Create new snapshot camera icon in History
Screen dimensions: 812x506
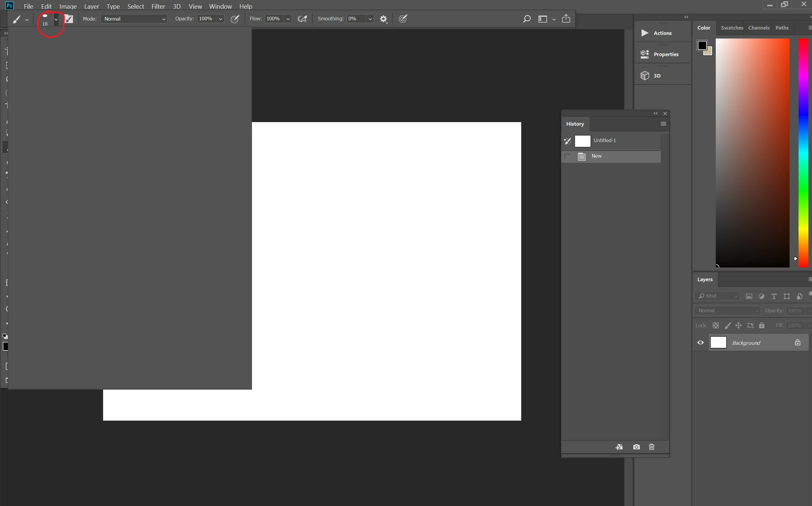coord(636,447)
